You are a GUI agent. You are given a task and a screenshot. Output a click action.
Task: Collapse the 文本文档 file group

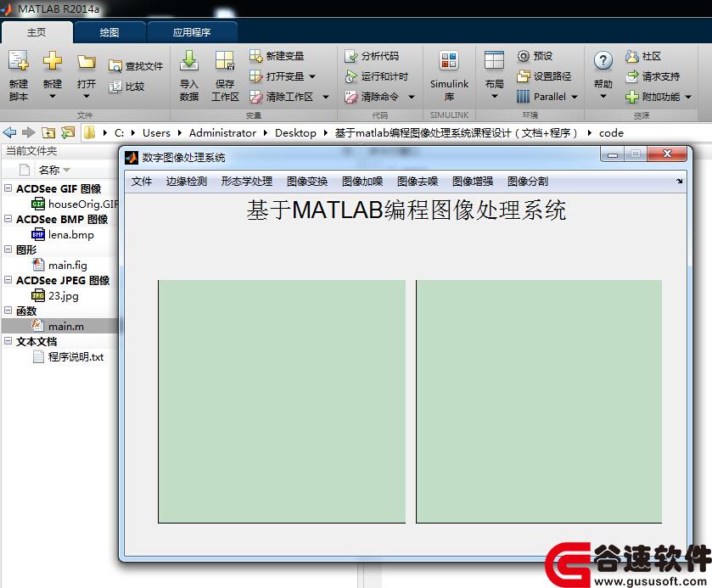(x=8, y=340)
